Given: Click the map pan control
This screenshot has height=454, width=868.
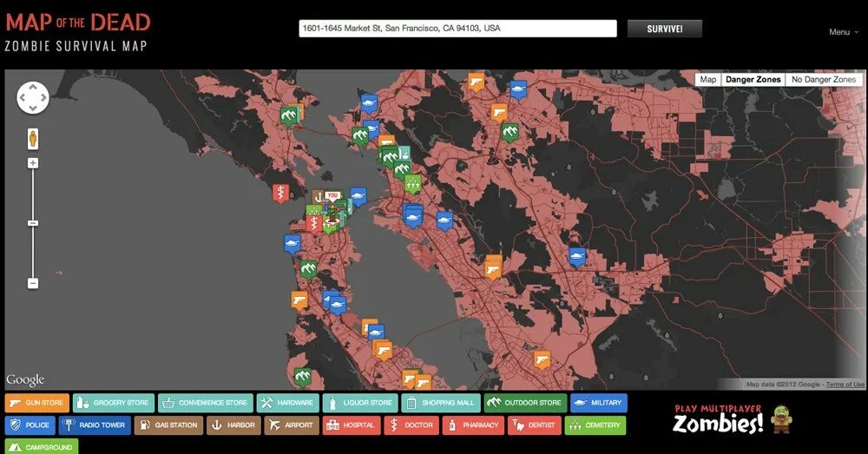Looking at the screenshot, I should (x=33, y=98).
